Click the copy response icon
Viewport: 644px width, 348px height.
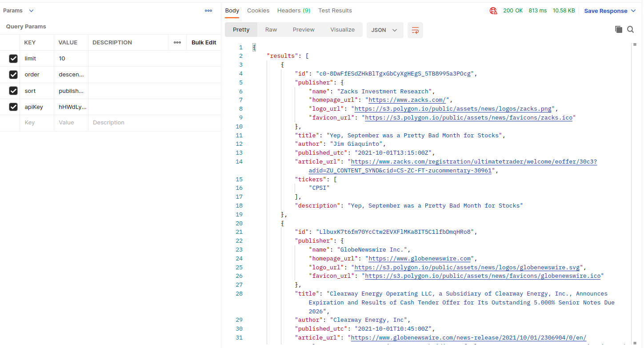coord(618,29)
